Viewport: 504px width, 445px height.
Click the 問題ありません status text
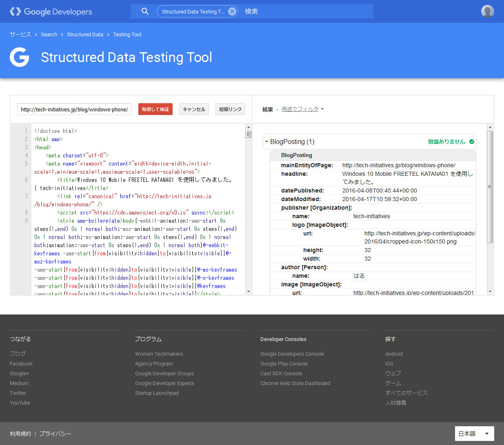[446, 142]
